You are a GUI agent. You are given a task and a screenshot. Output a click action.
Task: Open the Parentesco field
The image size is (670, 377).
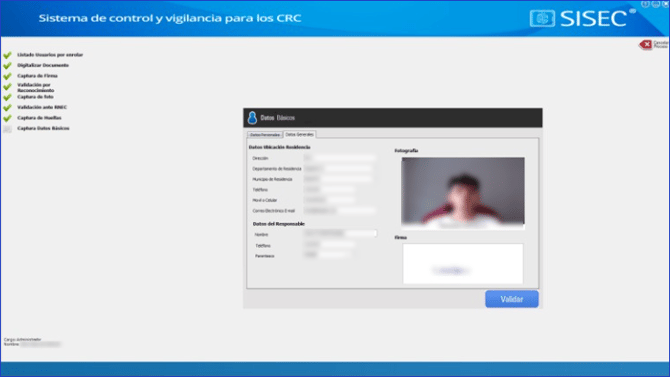click(329, 255)
